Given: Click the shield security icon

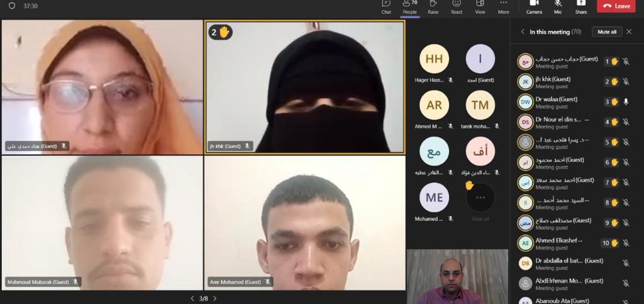Looking at the screenshot, I should (x=11, y=6).
